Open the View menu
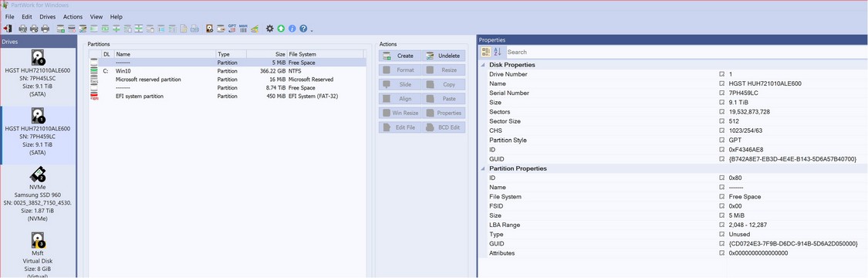Viewport: 868px width, 278px height. click(x=96, y=17)
